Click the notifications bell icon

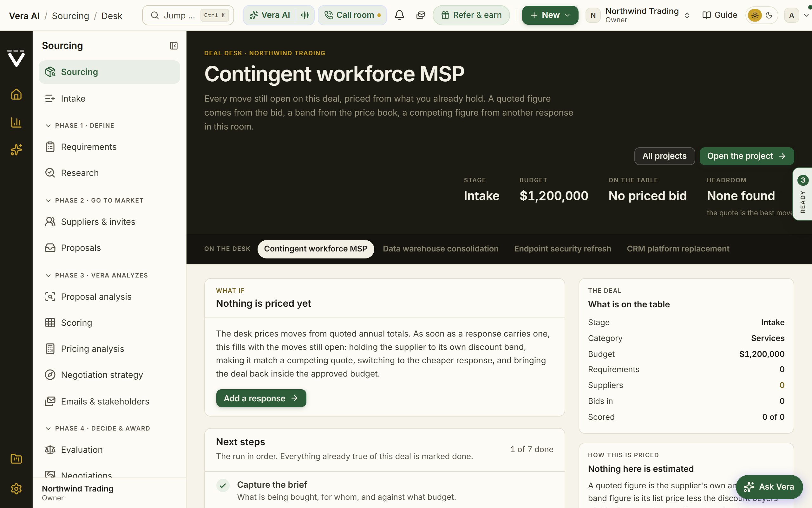(399, 15)
